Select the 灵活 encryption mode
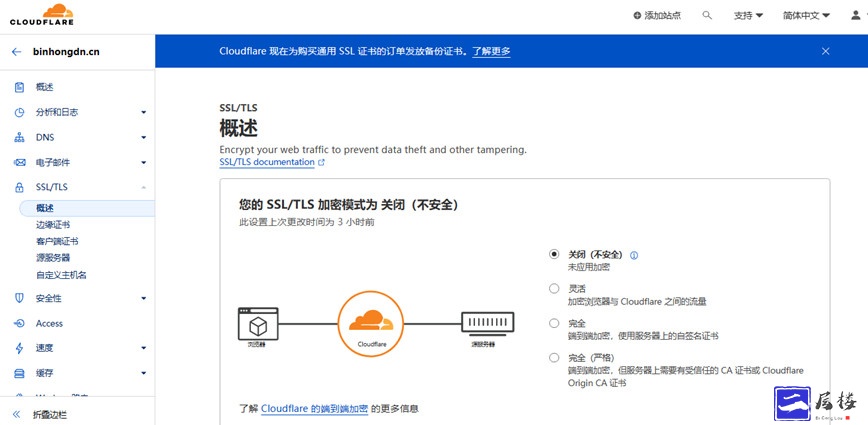868x425 pixels. pos(554,288)
